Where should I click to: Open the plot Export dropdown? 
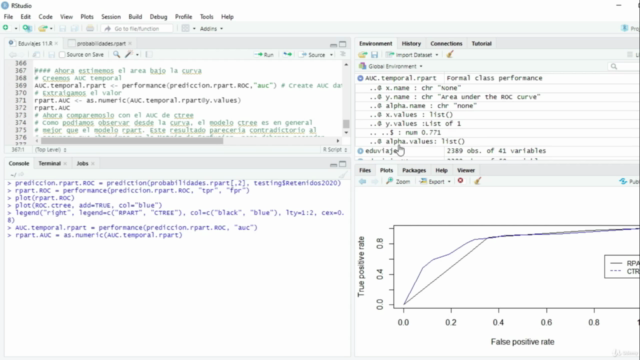coord(435,182)
